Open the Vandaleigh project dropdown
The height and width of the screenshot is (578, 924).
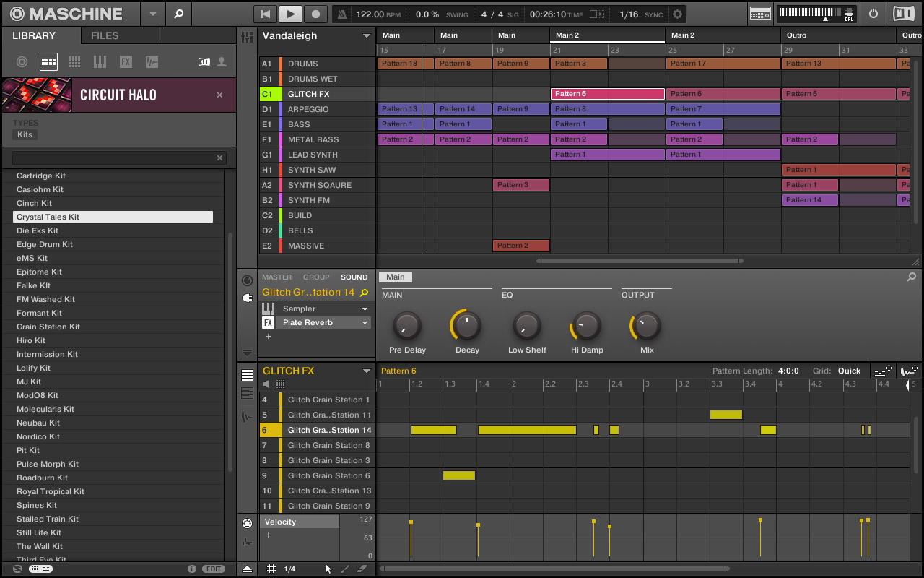(x=366, y=36)
